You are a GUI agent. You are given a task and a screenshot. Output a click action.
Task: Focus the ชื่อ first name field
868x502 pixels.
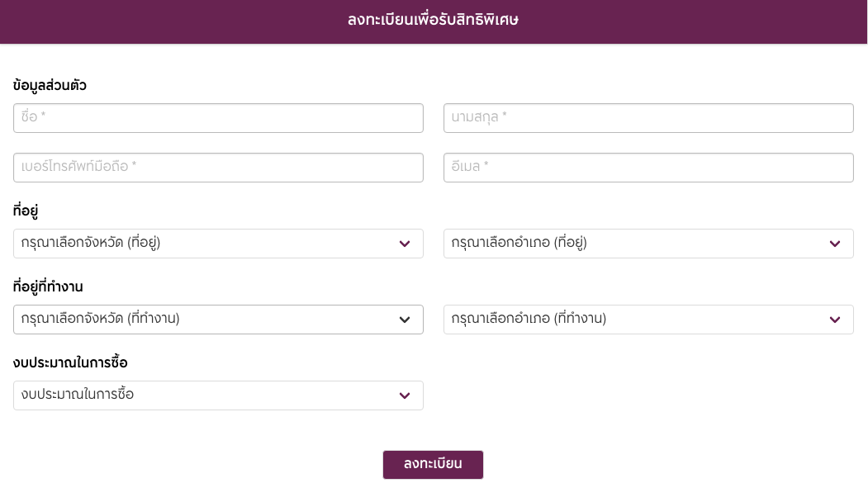(x=218, y=118)
